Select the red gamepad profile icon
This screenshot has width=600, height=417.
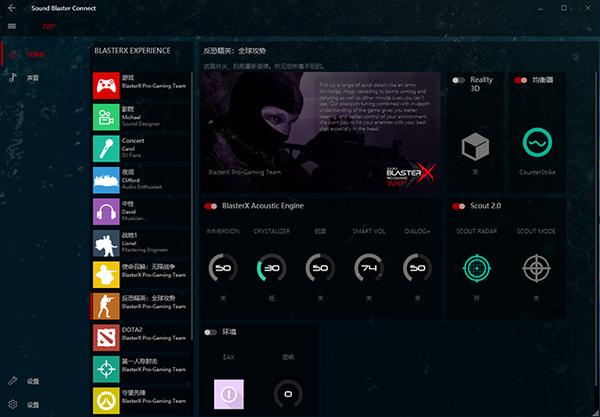tap(106, 86)
